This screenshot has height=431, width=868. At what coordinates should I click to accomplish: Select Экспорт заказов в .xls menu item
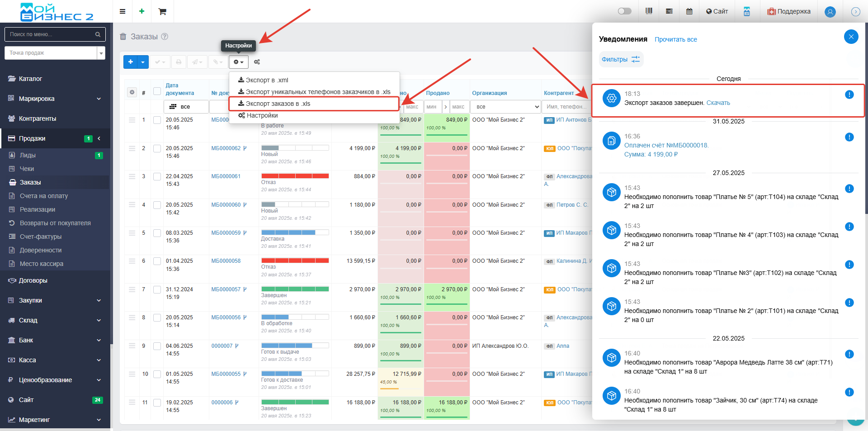[278, 104]
